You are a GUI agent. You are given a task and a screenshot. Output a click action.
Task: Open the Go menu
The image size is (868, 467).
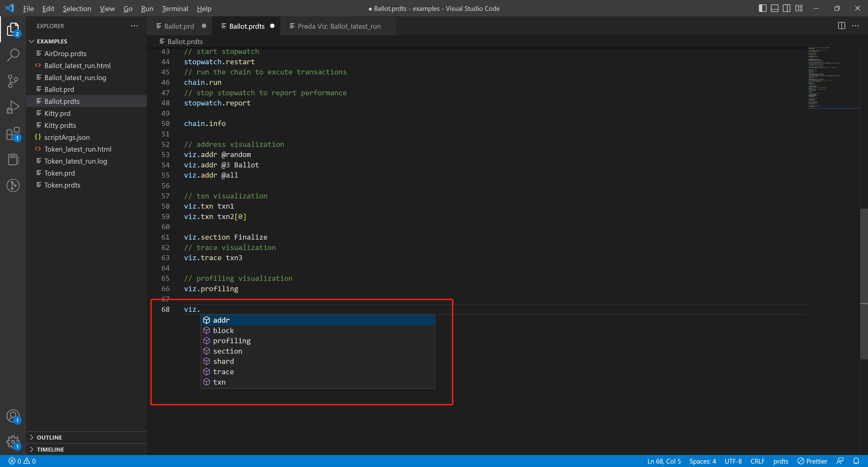(128, 8)
